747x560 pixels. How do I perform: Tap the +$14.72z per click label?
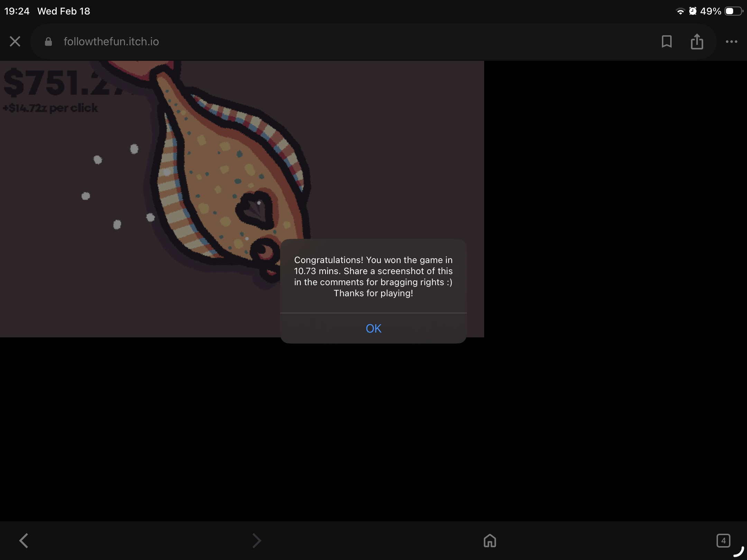tap(50, 108)
